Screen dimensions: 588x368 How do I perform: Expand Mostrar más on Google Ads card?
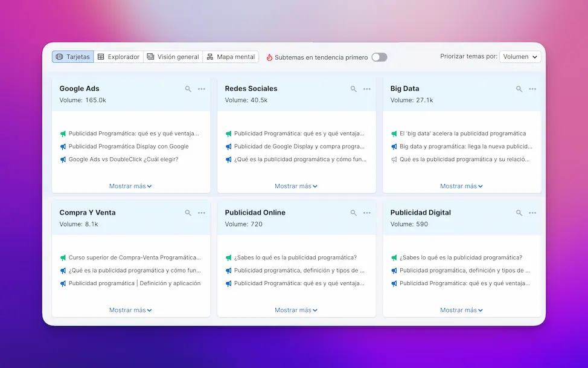click(130, 186)
